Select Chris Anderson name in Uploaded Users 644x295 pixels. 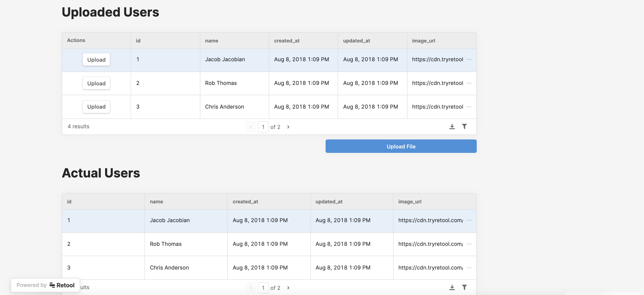click(x=224, y=107)
